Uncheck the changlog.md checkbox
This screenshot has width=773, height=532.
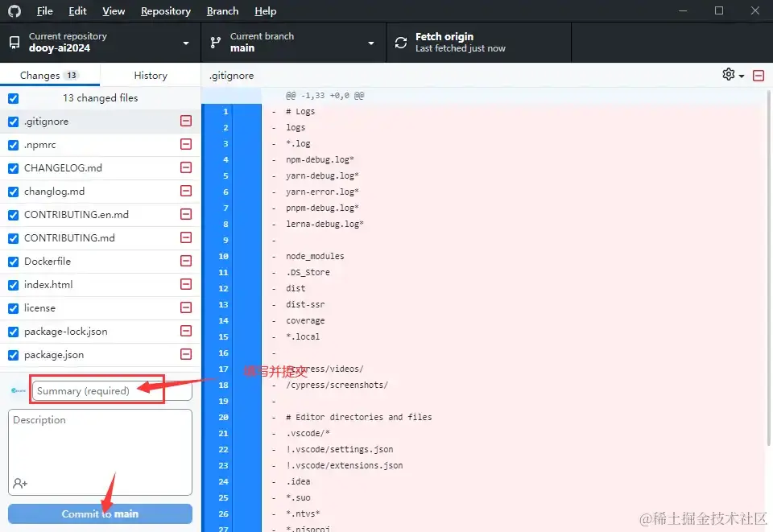pyautogui.click(x=14, y=192)
